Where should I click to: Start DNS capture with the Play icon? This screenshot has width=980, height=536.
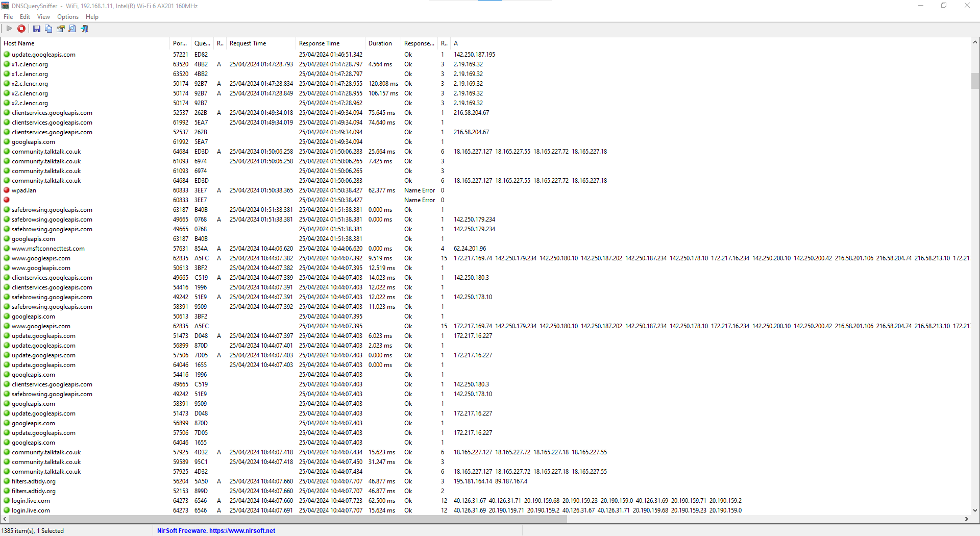coord(9,29)
